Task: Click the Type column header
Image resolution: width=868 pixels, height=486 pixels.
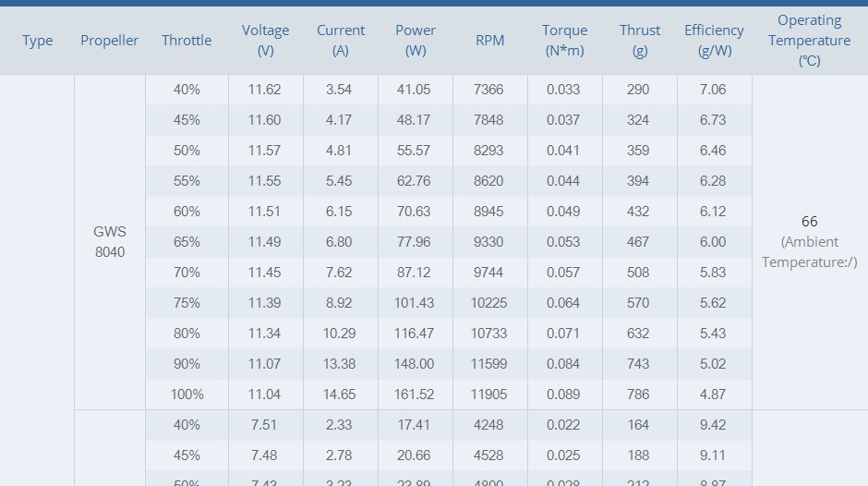Action: tap(37, 41)
